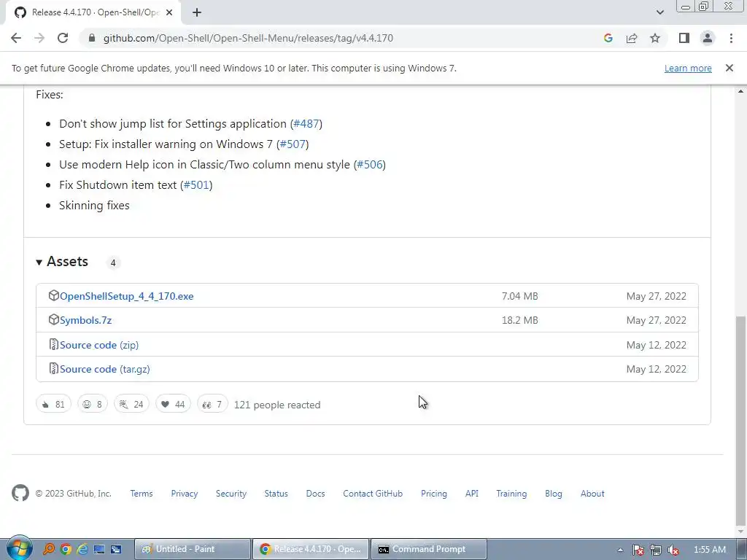Image resolution: width=747 pixels, height=560 pixels.
Task: Reload the GitHub release page
Action: pyautogui.click(x=63, y=38)
